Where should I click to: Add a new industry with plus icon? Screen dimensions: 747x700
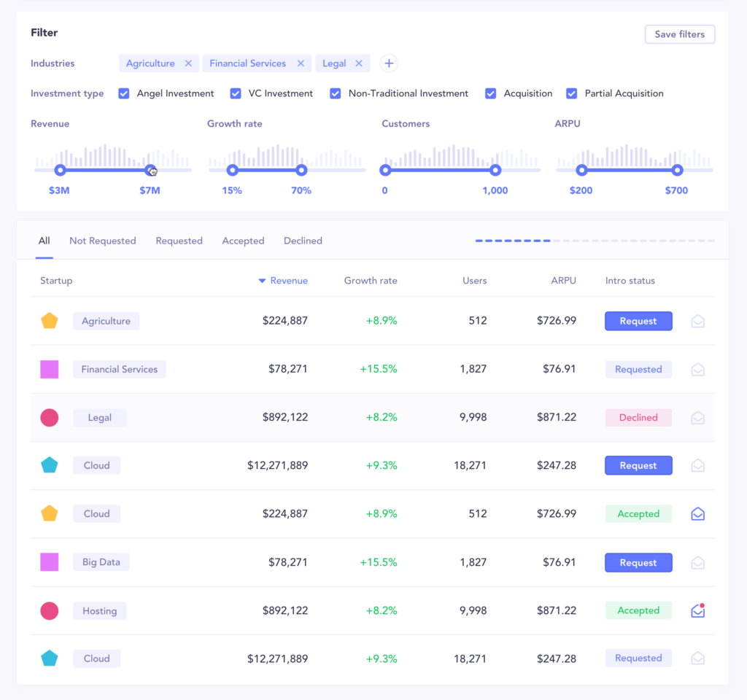pyautogui.click(x=390, y=63)
